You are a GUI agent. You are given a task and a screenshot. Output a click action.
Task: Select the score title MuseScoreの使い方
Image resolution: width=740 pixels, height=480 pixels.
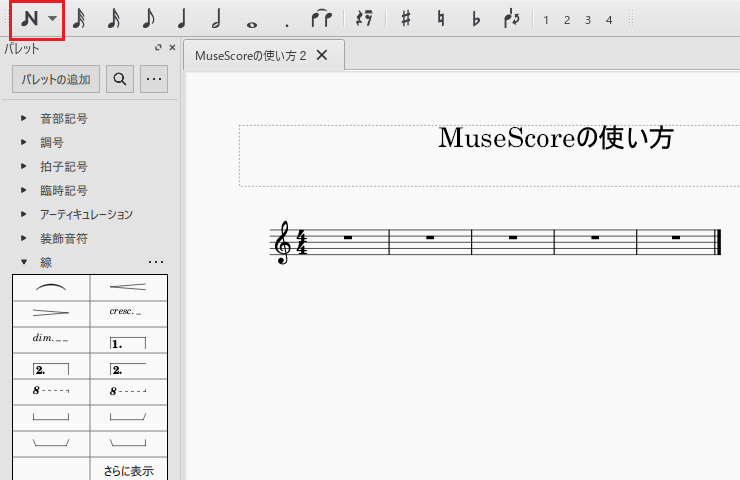coord(555,138)
